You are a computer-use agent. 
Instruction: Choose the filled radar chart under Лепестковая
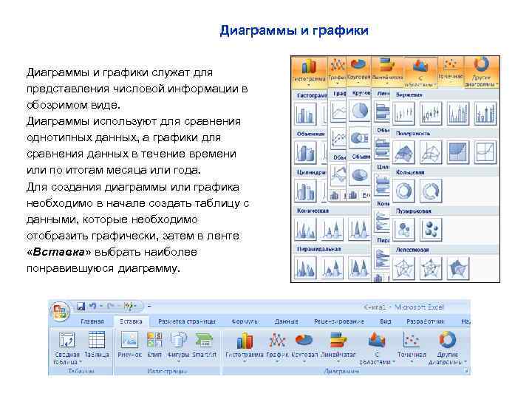[x=458, y=268]
